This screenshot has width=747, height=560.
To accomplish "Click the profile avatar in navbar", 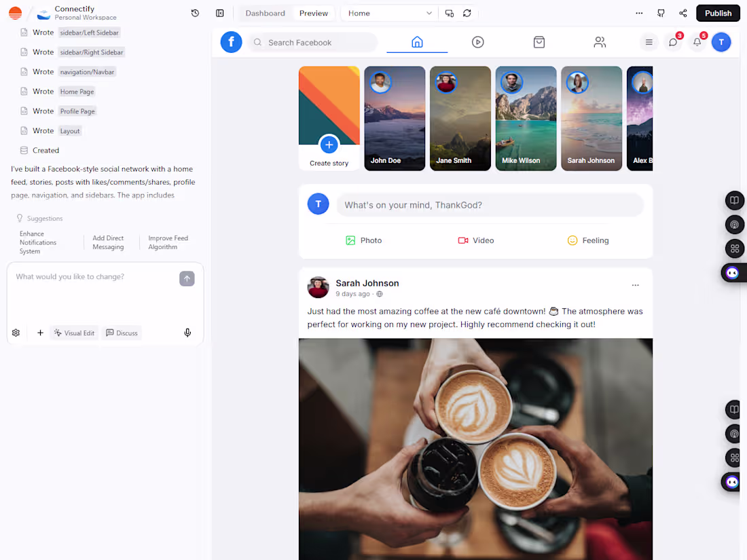I will tap(721, 42).
